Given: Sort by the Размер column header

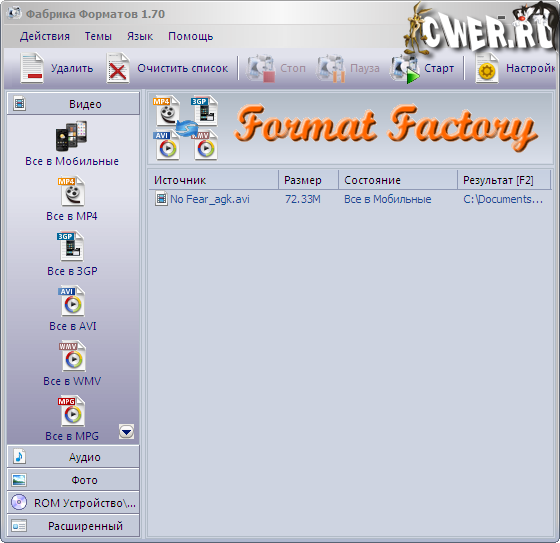Looking at the screenshot, I should [309, 180].
